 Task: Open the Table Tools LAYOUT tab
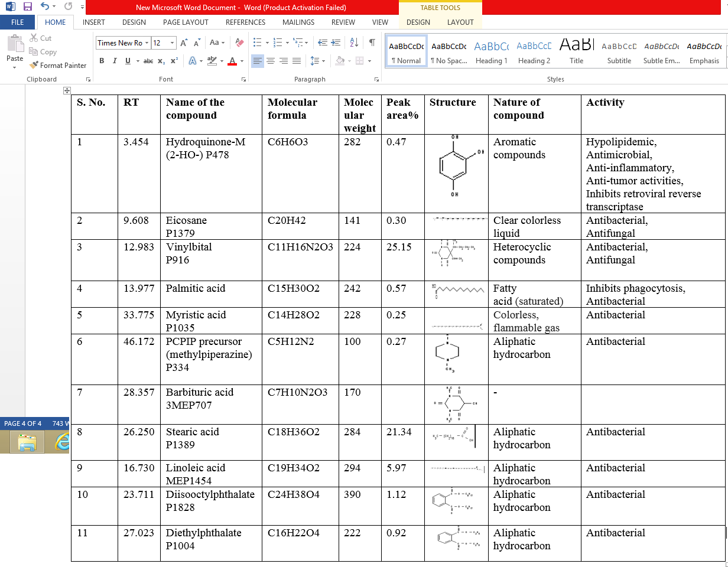coord(460,22)
